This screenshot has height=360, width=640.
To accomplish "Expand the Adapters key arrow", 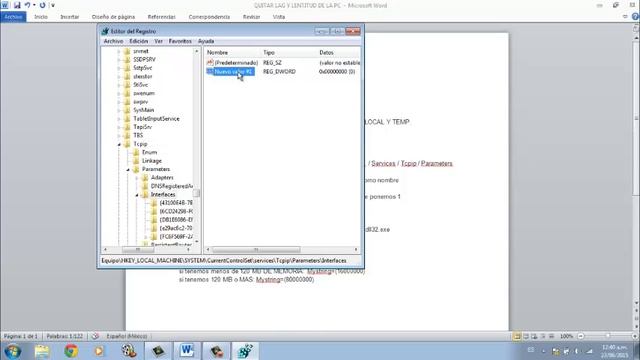I will [137, 178].
